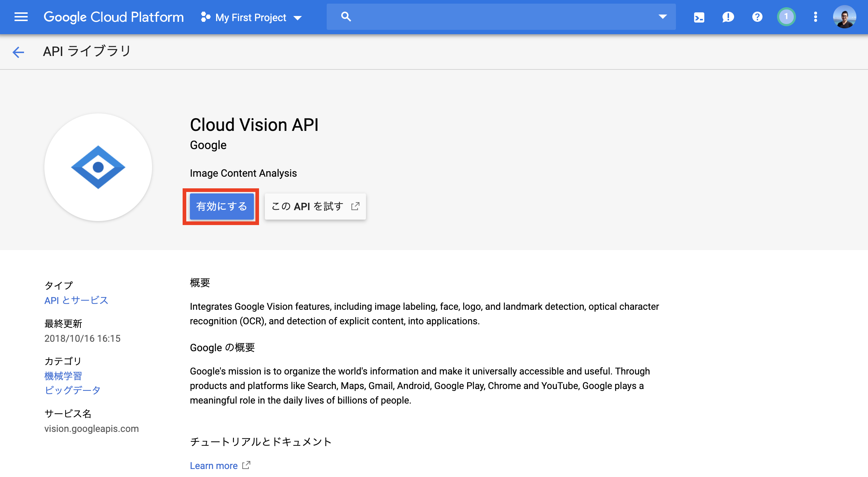868x477 pixels.
Task: Focus the top search field
Action: tap(501, 17)
